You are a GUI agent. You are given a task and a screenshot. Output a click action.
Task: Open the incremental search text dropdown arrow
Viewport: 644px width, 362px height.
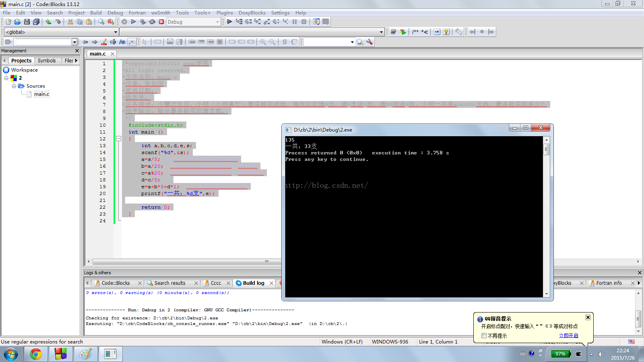(x=74, y=42)
